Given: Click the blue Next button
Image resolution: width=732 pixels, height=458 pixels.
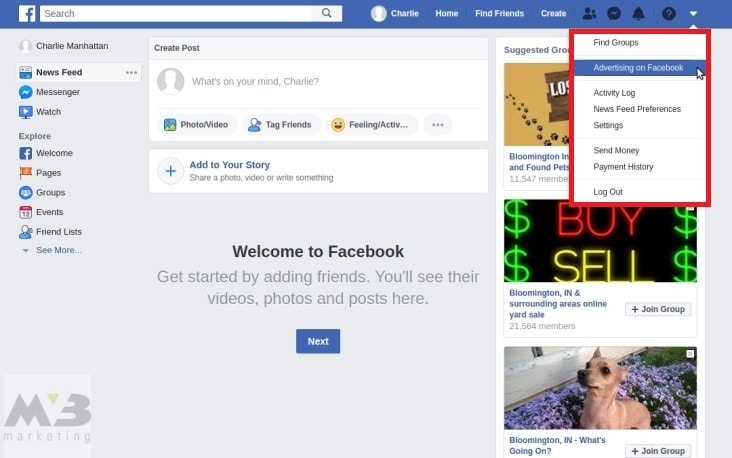Looking at the screenshot, I should click(318, 341).
